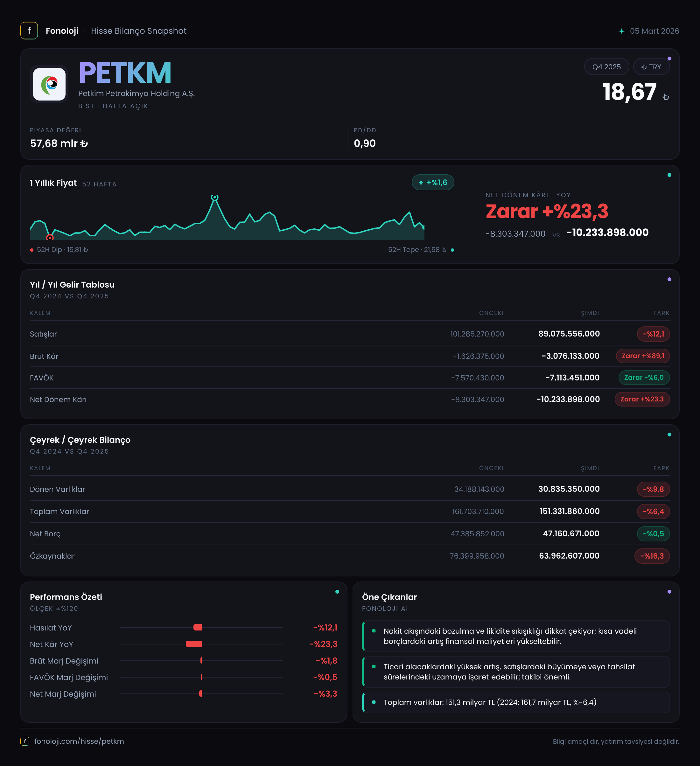The width and height of the screenshot is (700, 766).
Task: Click the 52-week low marker on chart
Action: (x=50, y=238)
